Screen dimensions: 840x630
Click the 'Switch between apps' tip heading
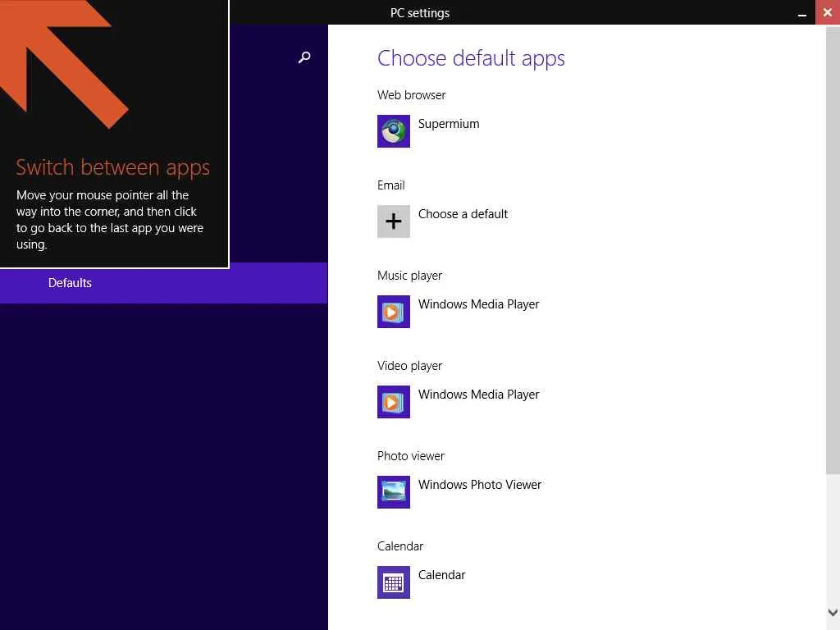[x=112, y=167]
